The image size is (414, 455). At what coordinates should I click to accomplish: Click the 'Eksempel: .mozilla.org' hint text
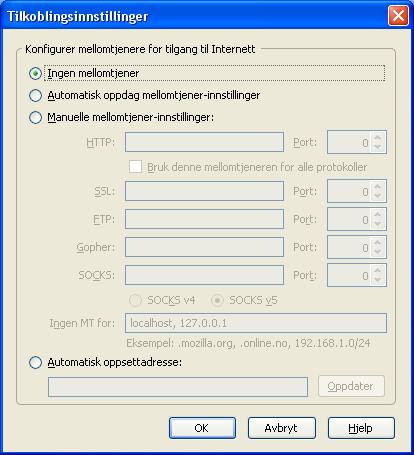point(248,343)
